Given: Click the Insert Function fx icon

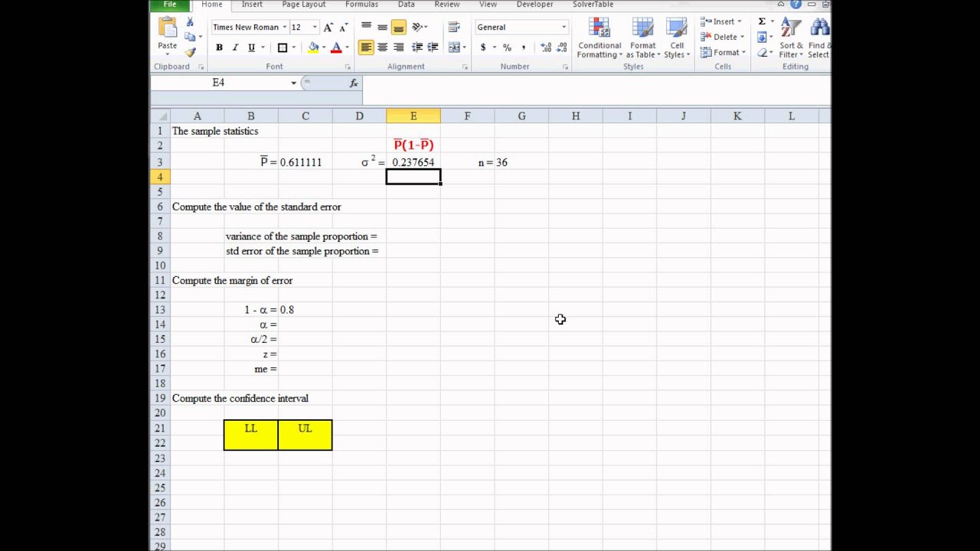Looking at the screenshot, I should pos(354,83).
